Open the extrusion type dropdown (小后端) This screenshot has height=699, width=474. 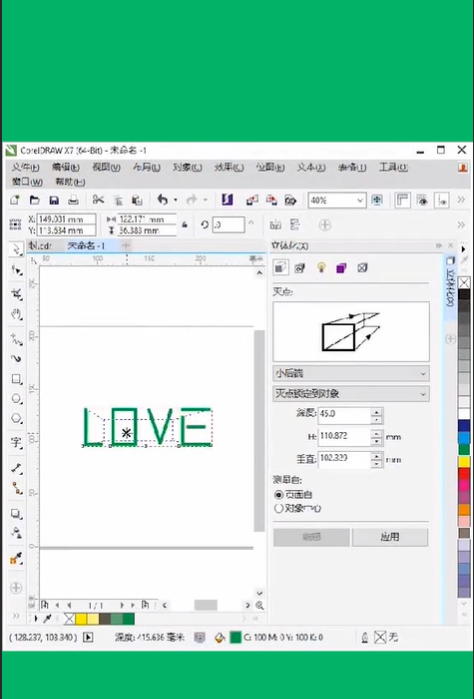pyautogui.click(x=351, y=373)
